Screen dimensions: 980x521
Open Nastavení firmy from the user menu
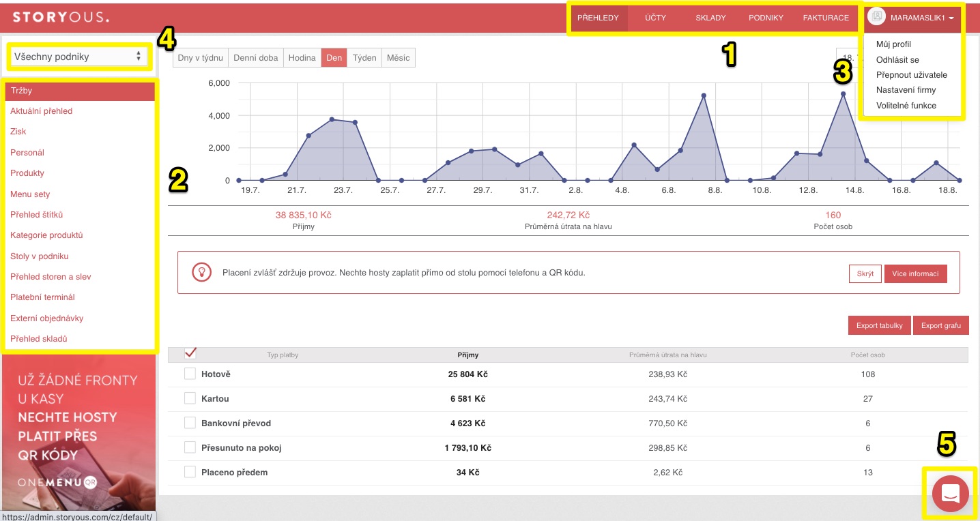tap(906, 90)
